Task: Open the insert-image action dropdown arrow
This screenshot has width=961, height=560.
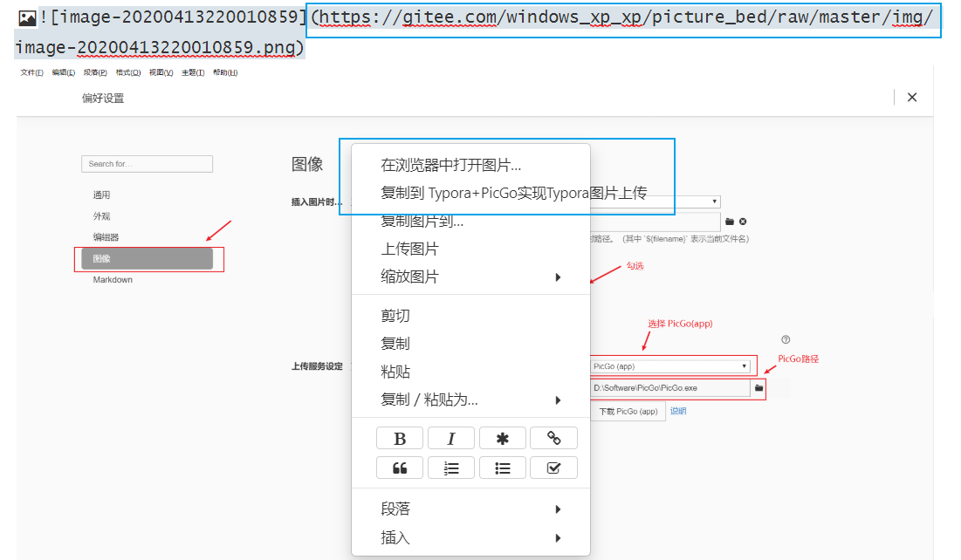Action: (x=715, y=201)
